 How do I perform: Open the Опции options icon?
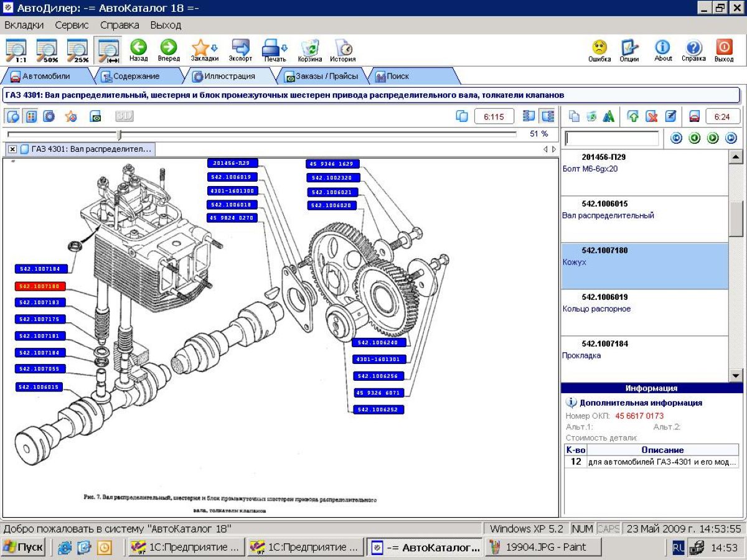629,50
